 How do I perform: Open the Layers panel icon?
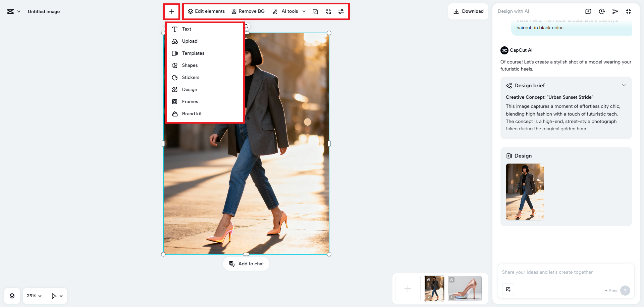coord(12,296)
